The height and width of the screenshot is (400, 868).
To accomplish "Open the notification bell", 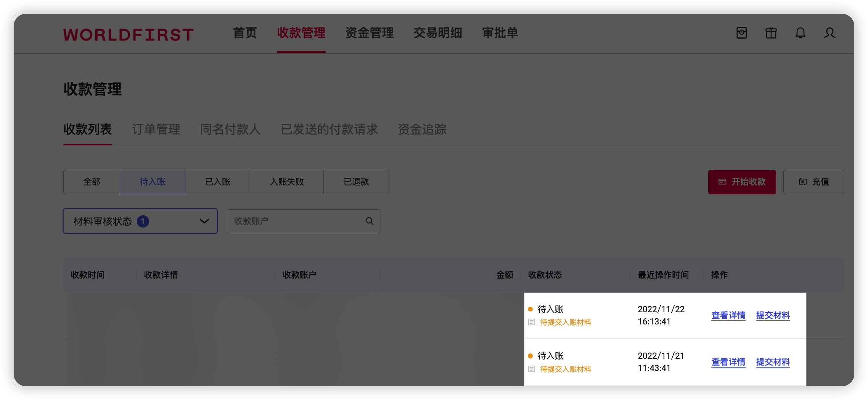I will (800, 33).
